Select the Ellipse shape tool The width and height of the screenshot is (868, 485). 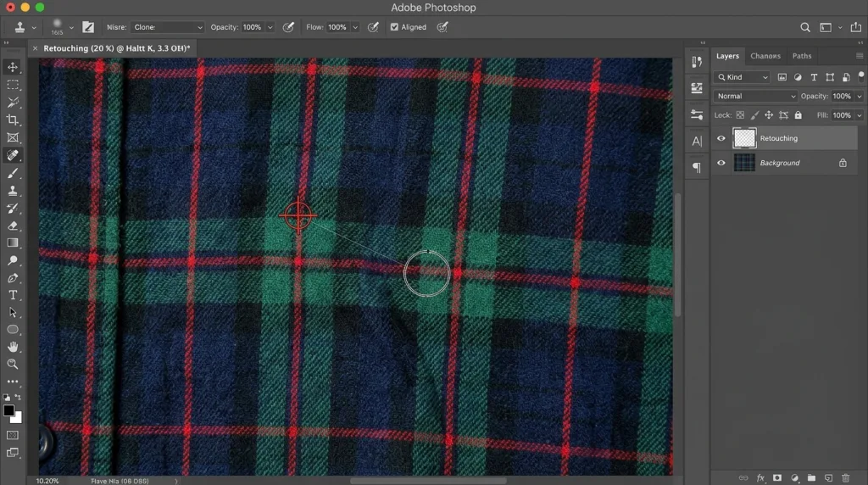click(12, 330)
